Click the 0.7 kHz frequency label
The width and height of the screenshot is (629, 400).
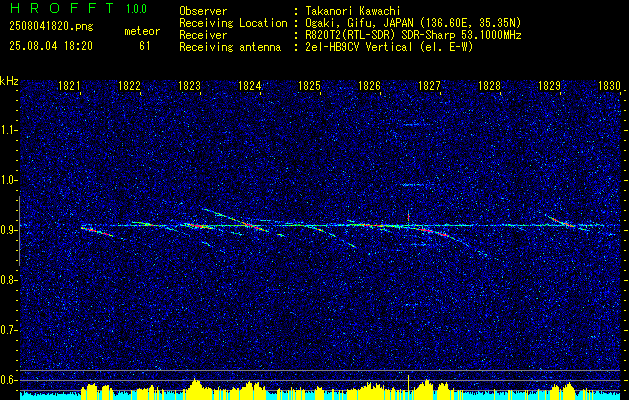point(8,330)
